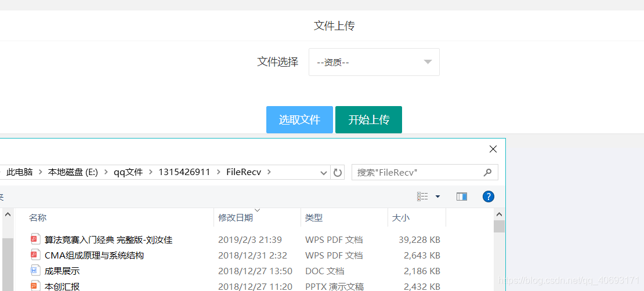Click the 39,228 KB size cell
Screen dimensions: 644x291
pyautogui.click(x=419, y=239)
